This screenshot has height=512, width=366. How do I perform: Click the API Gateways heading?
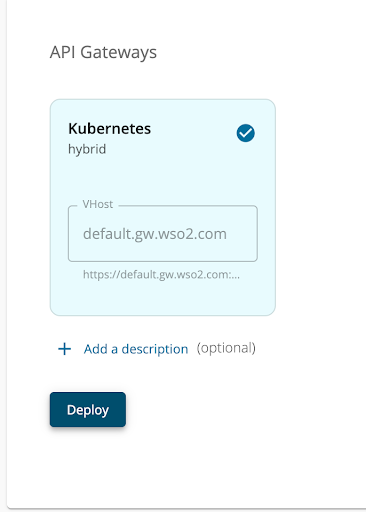pyautogui.click(x=103, y=52)
